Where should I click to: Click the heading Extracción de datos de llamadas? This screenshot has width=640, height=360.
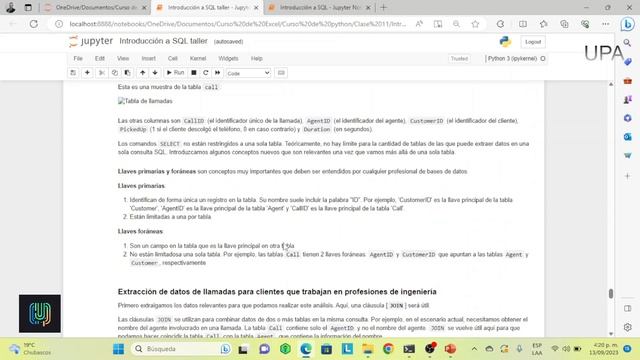tap(277, 292)
